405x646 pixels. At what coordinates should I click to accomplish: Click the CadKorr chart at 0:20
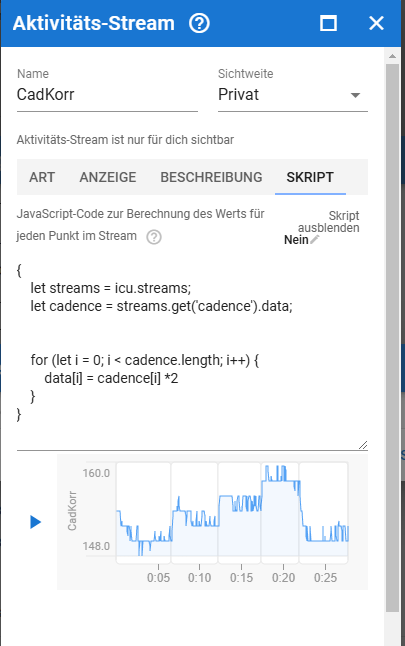point(283,515)
